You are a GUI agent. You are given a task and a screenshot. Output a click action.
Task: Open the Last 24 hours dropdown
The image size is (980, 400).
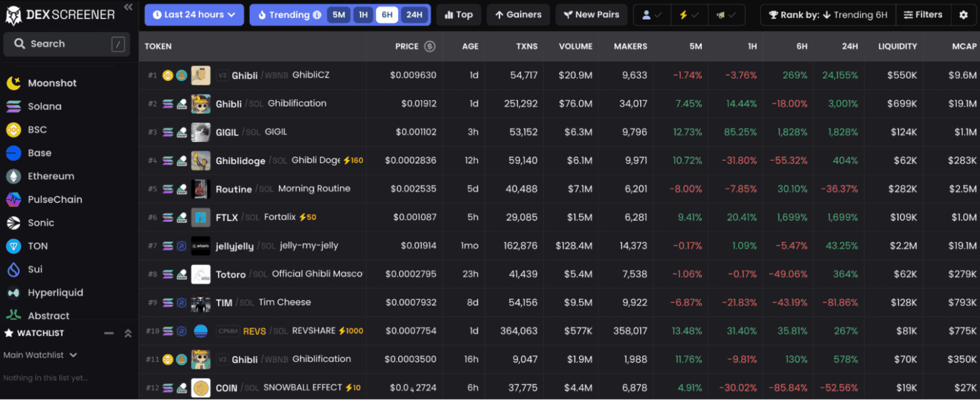coord(194,15)
